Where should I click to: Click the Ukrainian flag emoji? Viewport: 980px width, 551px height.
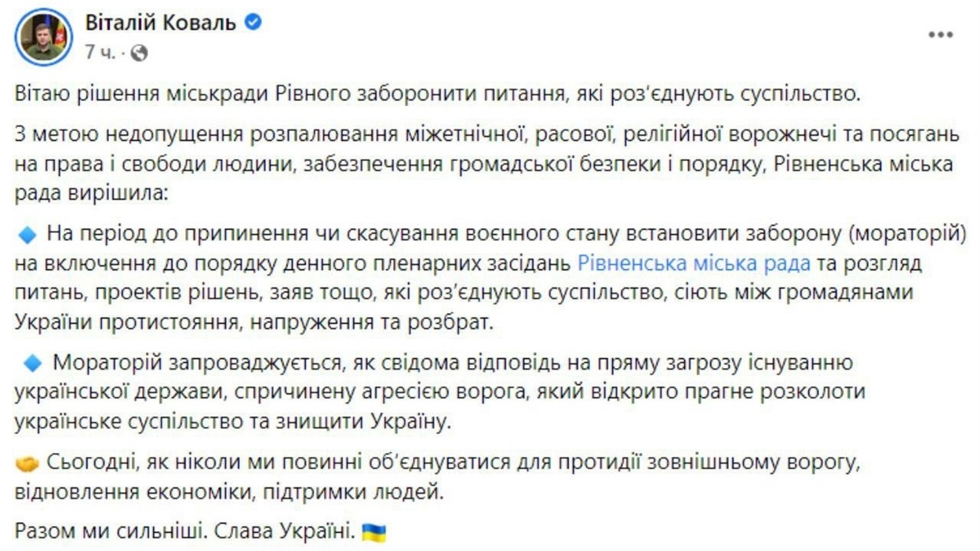coord(373,531)
